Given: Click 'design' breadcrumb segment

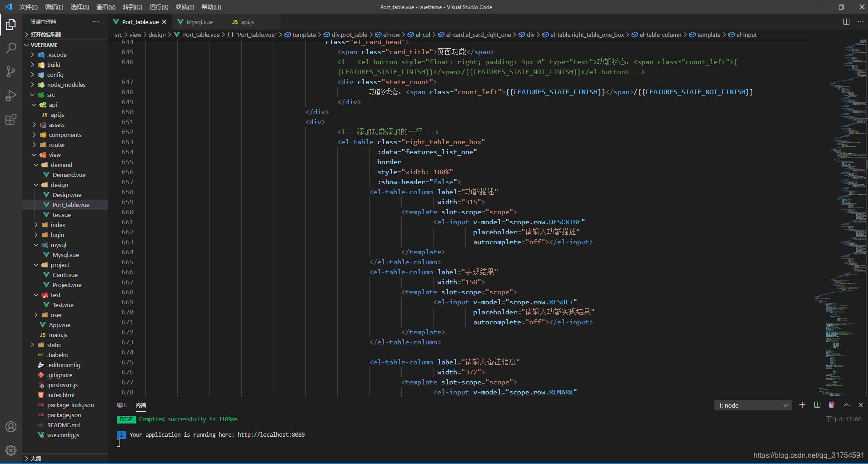Looking at the screenshot, I should point(157,35).
